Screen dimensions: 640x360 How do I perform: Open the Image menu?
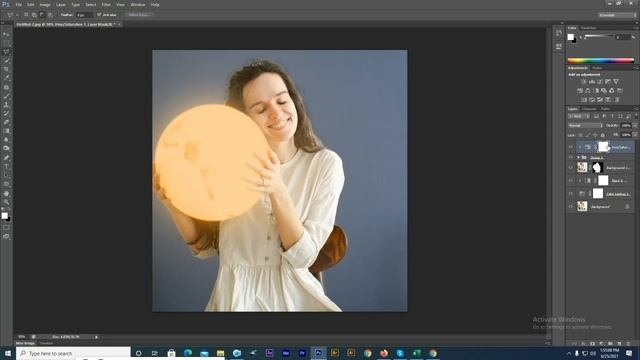[45, 5]
